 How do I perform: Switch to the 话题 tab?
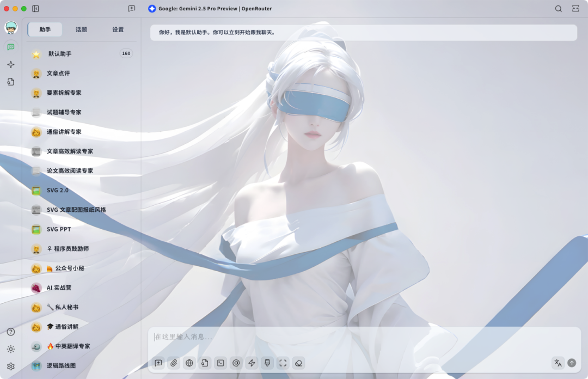(x=81, y=30)
